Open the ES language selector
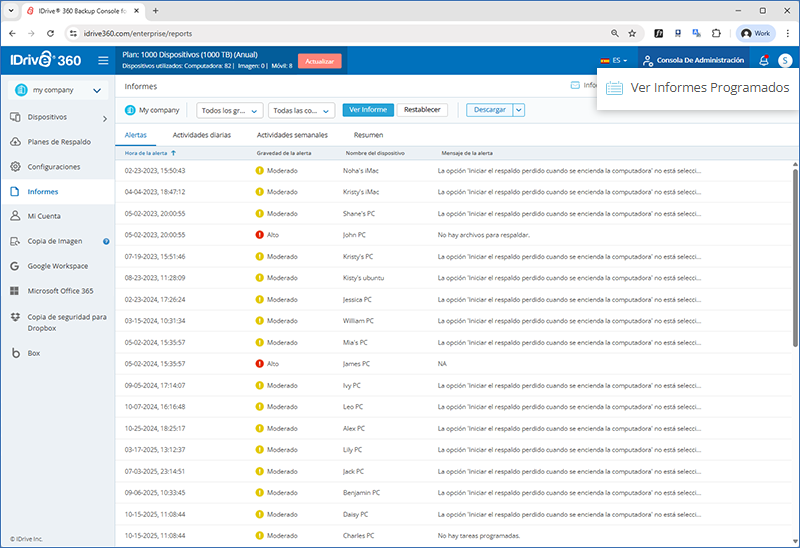This screenshot has width=800, height=548. click(614, 60)
